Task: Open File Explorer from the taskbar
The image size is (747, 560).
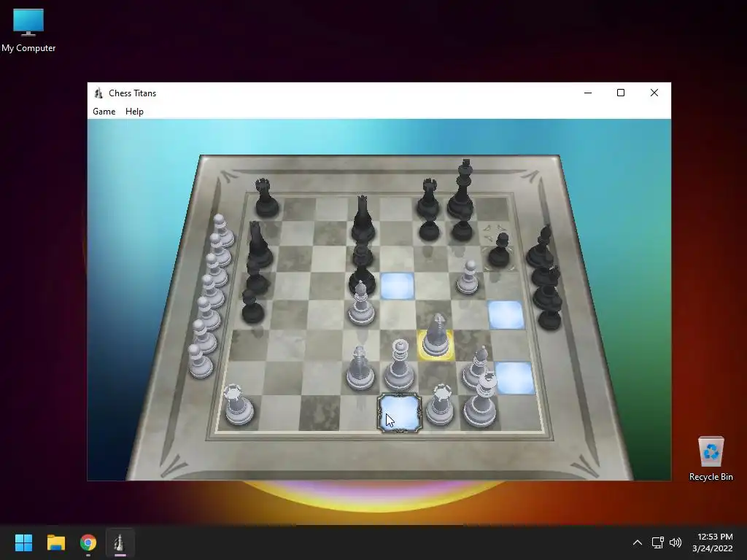Action: 55,542
